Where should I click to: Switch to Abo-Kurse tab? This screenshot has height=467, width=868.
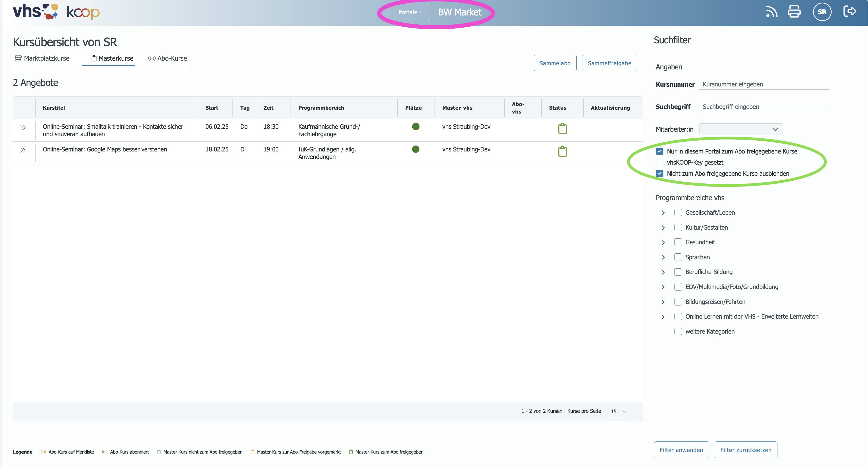pyautogui.click(x=167, y=58)
